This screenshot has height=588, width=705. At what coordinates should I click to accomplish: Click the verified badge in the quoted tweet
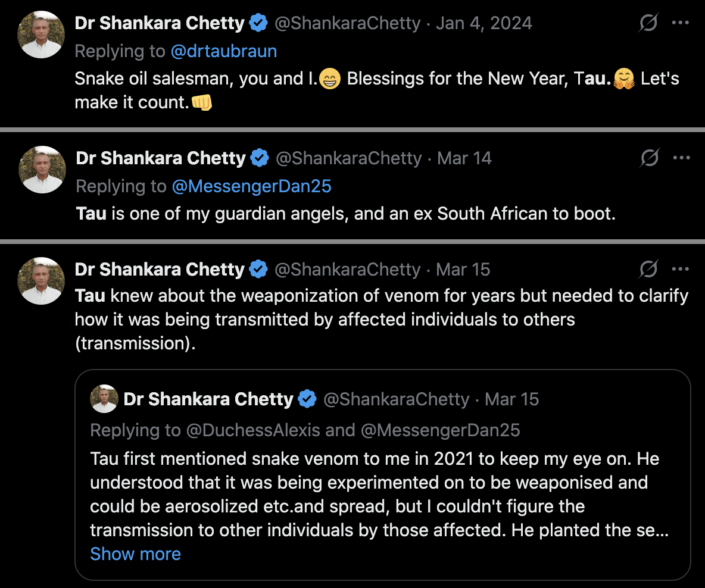click(x=307, y=399)
